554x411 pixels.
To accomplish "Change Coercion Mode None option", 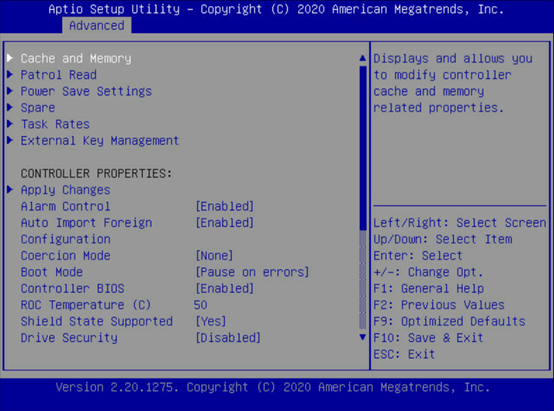I will (214, 256).
